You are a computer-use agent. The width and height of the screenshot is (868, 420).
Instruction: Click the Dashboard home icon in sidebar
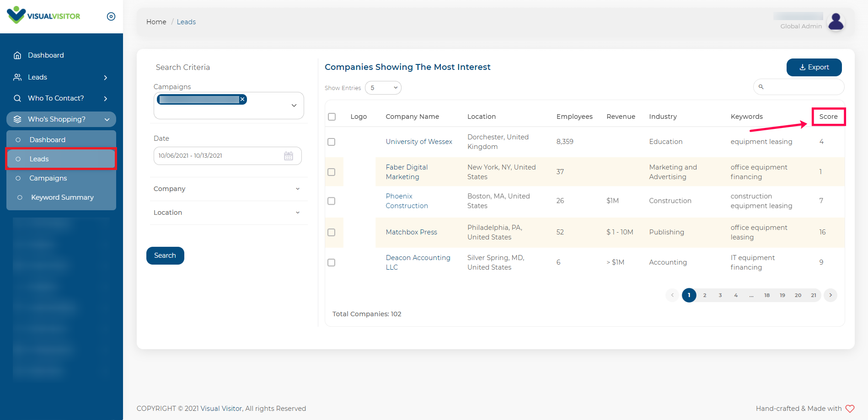[x=17, y=55]
